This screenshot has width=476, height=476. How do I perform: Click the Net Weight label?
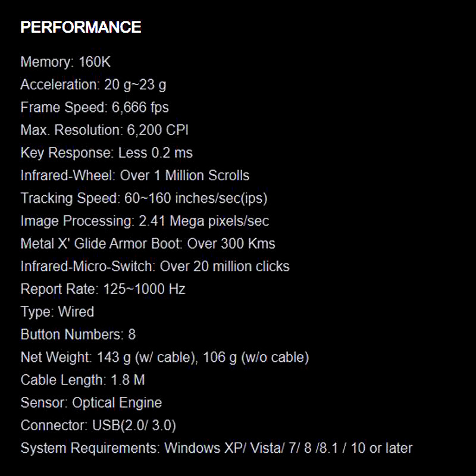coord(56,358)
